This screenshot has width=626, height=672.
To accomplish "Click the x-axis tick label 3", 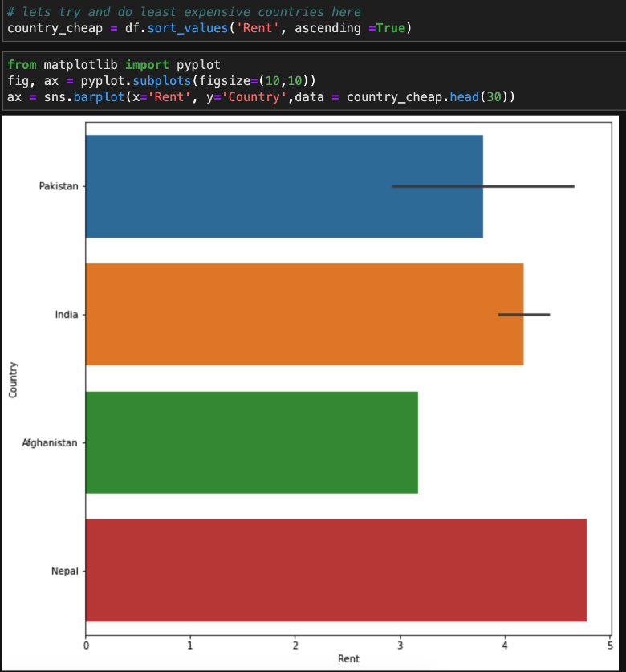I will coord(400,644).
